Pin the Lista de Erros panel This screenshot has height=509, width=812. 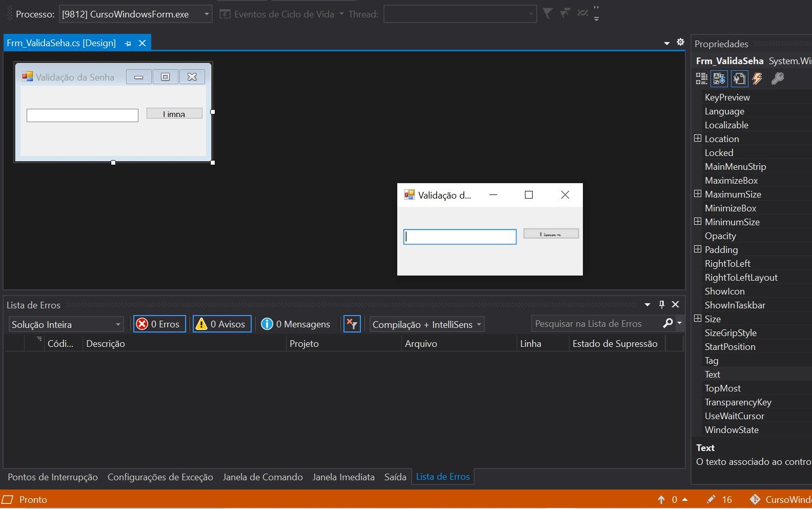pos(662,304)
